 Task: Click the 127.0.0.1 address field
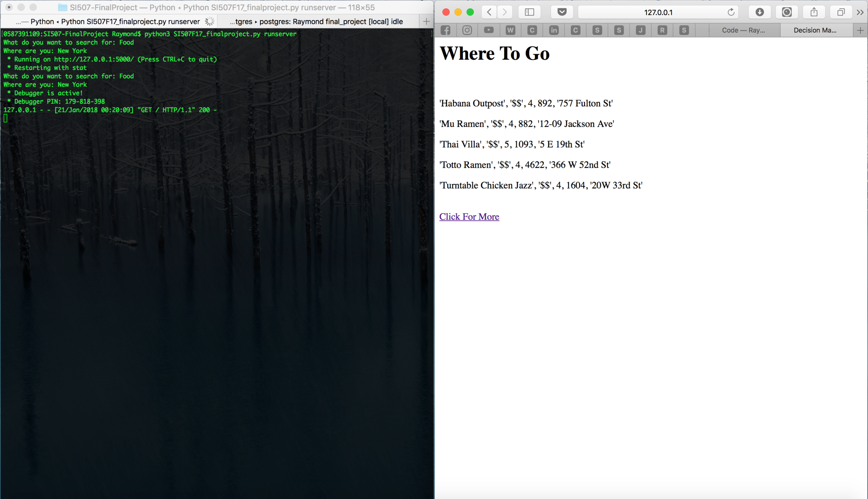658,13
